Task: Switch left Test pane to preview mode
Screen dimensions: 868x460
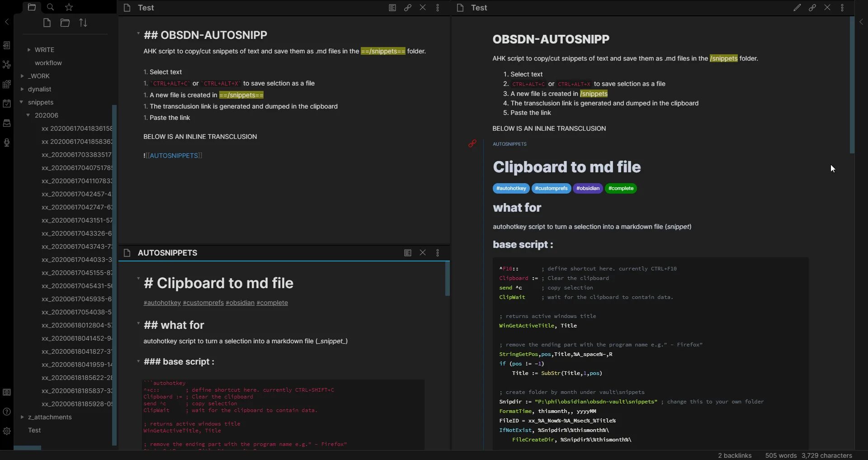Action: pos(392,8)
